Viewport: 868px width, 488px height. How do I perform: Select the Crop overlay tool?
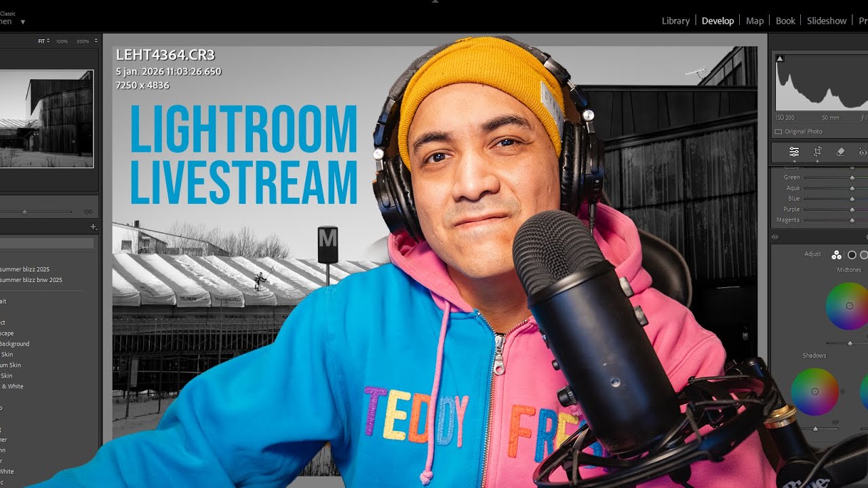(x=818, y=152)
